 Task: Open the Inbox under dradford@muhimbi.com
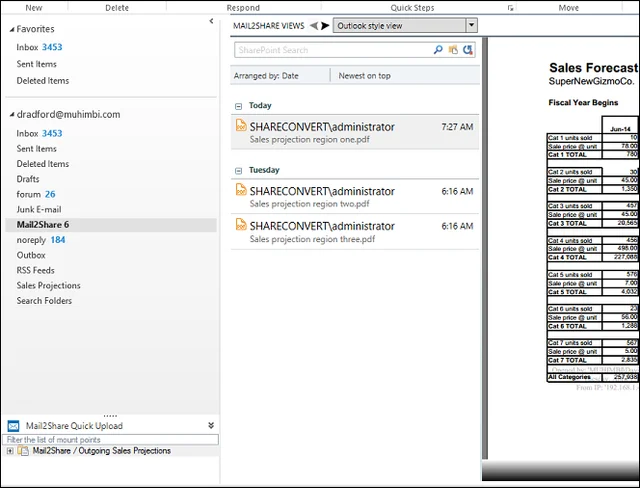(39, 133)
